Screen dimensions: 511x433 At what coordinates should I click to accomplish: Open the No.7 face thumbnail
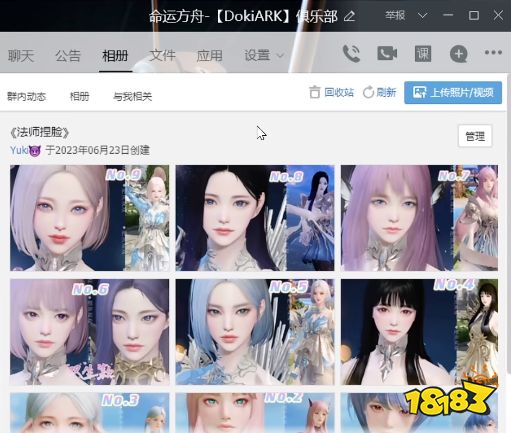coord(419,218)
